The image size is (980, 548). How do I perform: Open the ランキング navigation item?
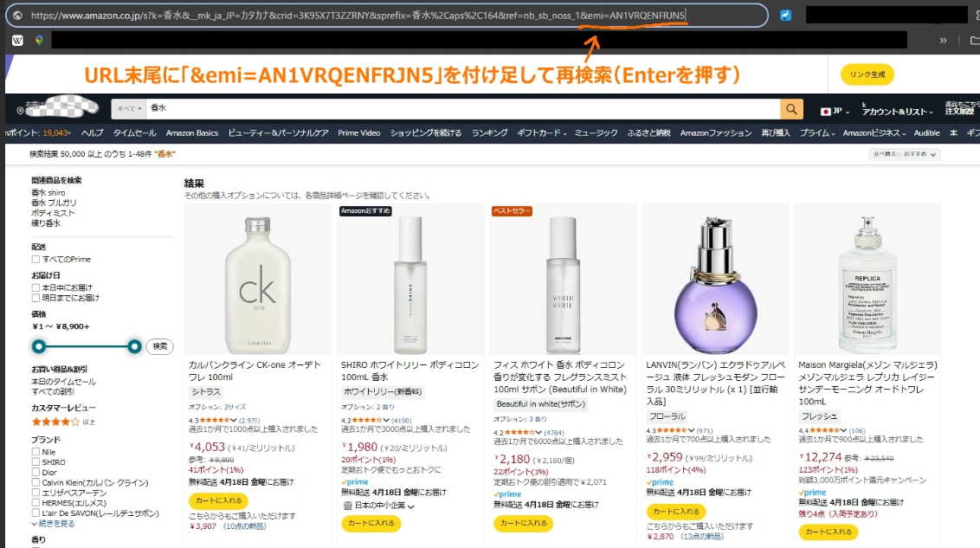tap(489, 133)
